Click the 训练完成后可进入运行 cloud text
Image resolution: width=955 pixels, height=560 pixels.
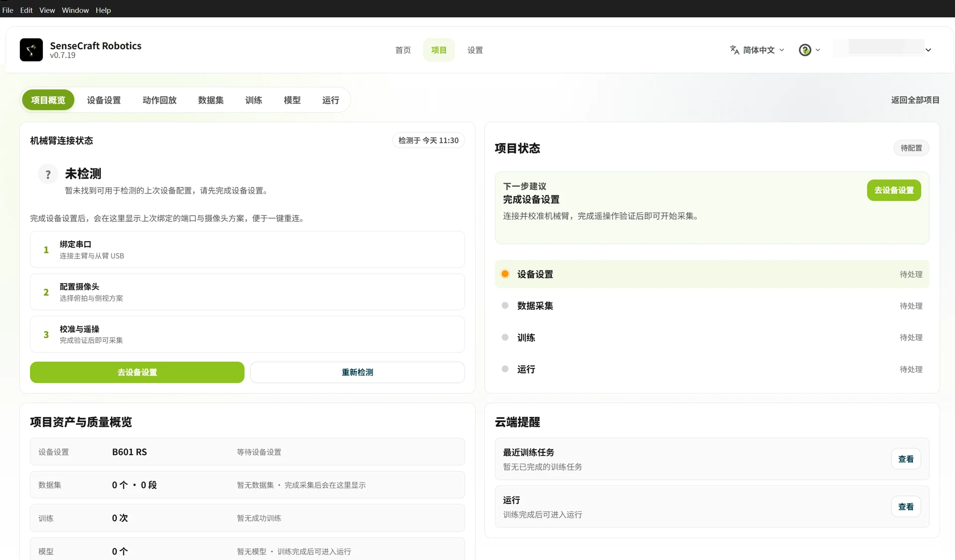click(542, 514)
